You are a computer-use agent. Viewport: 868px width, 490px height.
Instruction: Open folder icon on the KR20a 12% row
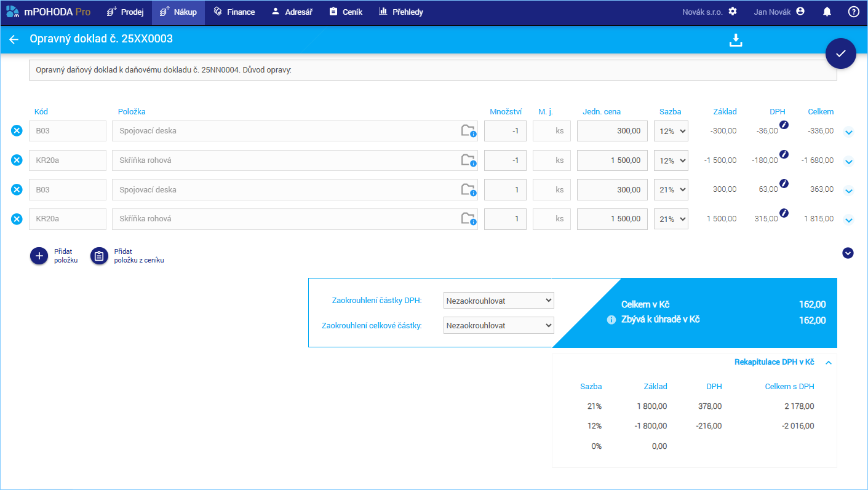pyautogui.click(x=468, y=160)
